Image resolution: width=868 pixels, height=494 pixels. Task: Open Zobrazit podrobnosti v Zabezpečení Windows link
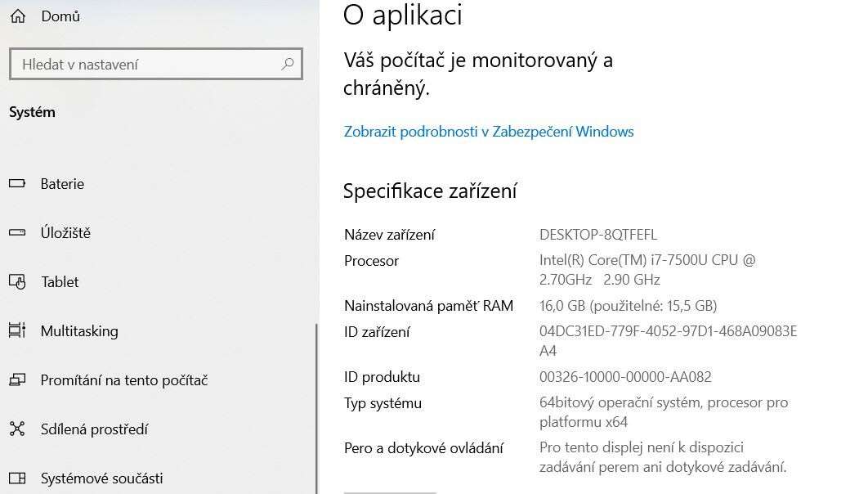[x=489, y=132]
